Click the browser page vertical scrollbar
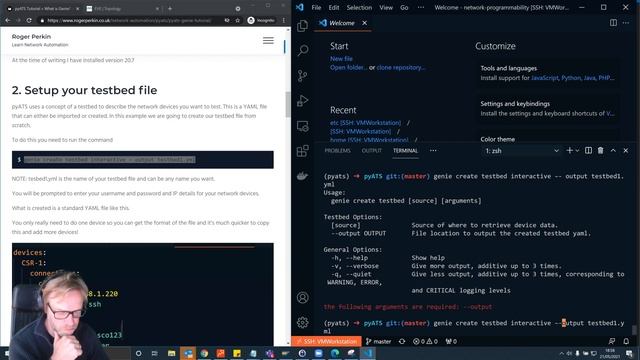640x360 pixels. pos(288,104)
